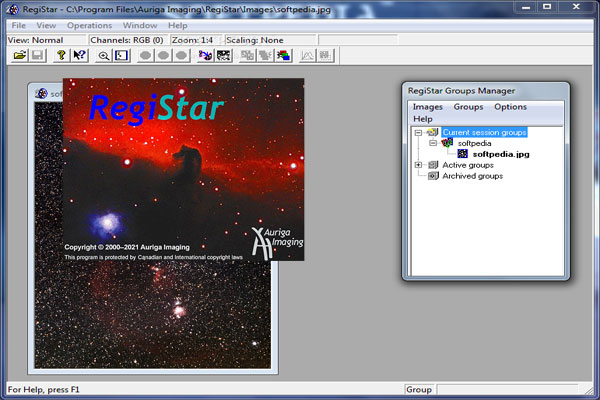The width and height of the screenshot is (600, 400).
Task: Open the Operations menu
Action: (90, 26)
